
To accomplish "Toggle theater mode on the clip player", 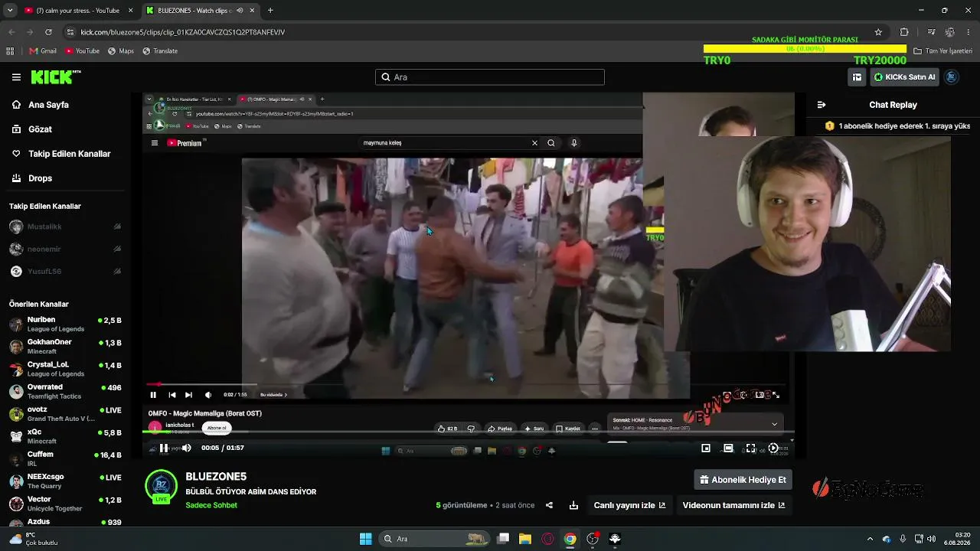I will (x=728, y=448).
